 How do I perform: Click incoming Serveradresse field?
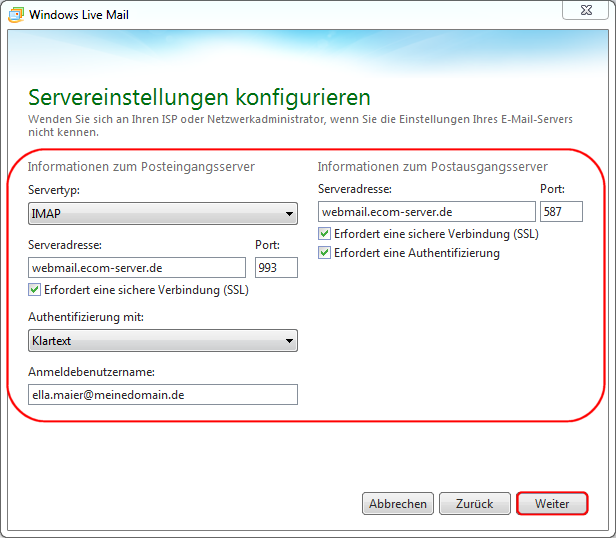pos(137,268)
